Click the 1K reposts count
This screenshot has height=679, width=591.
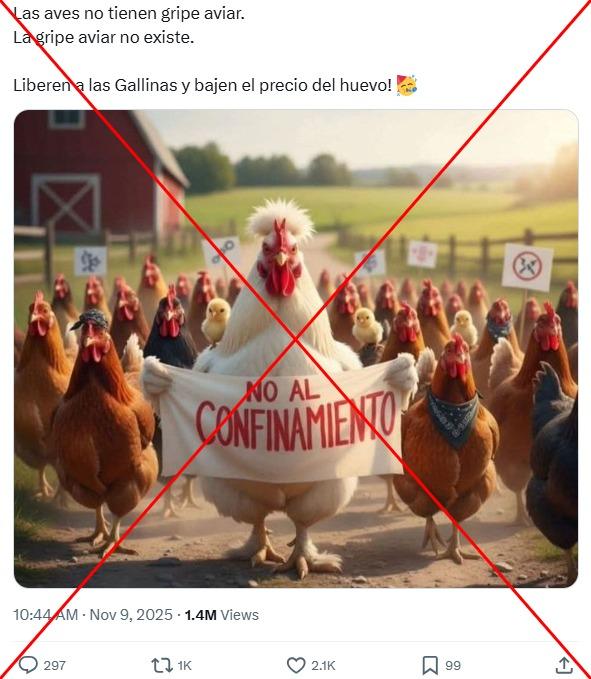(x=184, y=665)
